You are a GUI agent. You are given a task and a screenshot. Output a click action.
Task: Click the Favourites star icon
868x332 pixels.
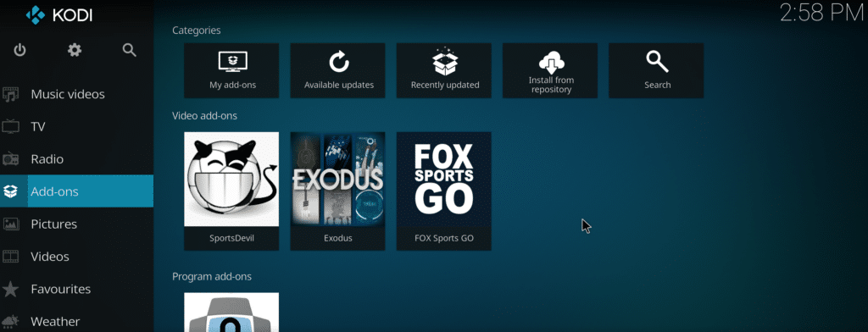[x=10, y=289]
